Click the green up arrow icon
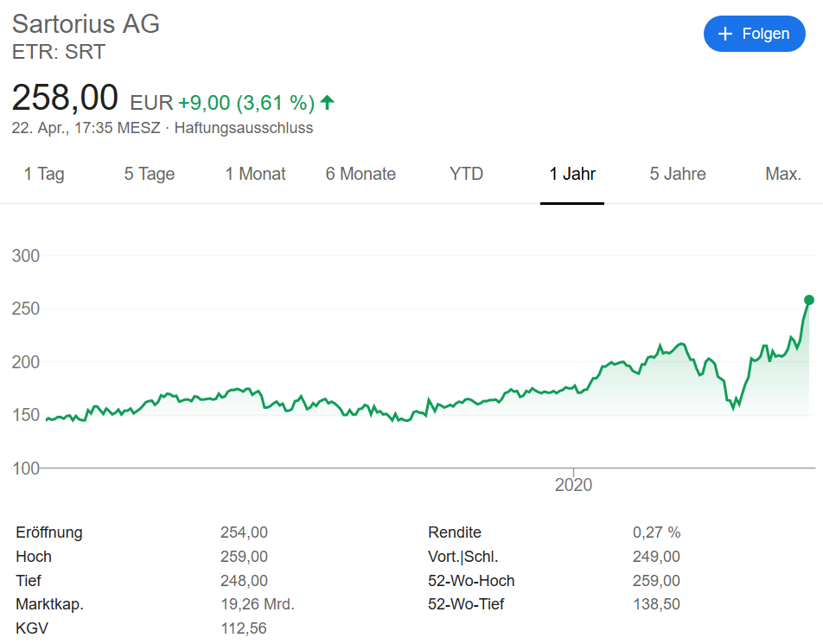Viewport: 823px width, 644px height. click(327, 103)
